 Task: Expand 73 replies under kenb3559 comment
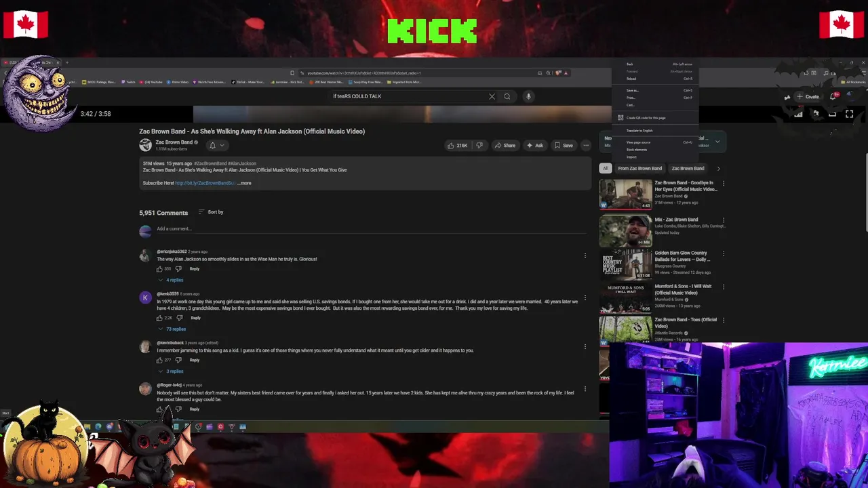click(172, 329)
